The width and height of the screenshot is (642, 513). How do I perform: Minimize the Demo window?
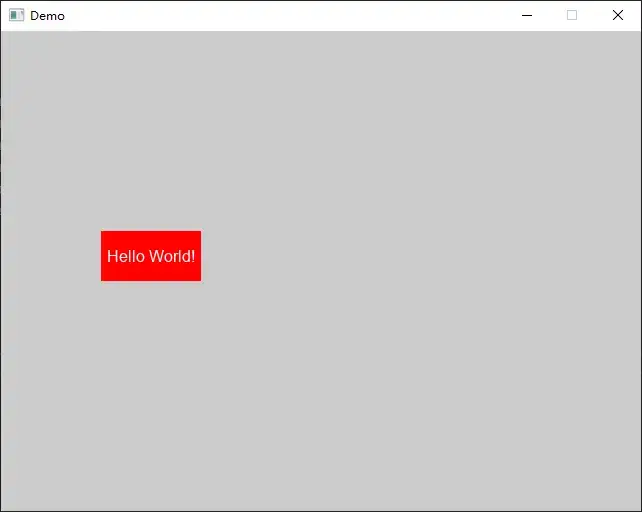(x=527, y=16)
